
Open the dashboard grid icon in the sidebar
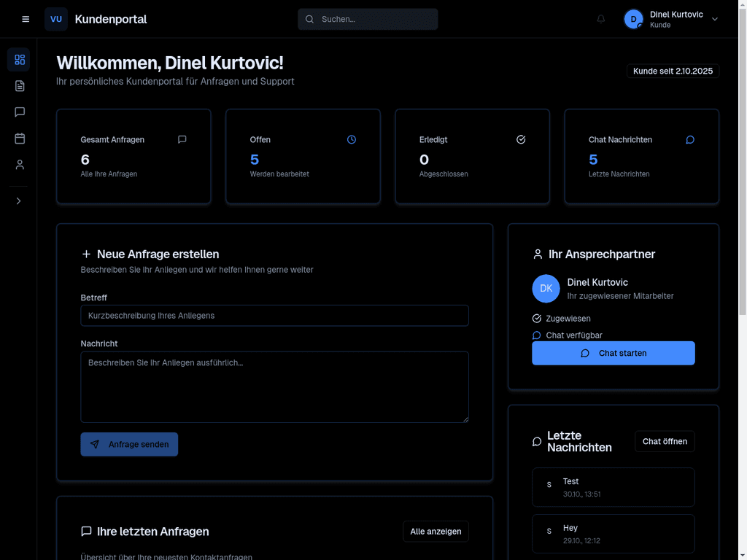click(19, 59)
